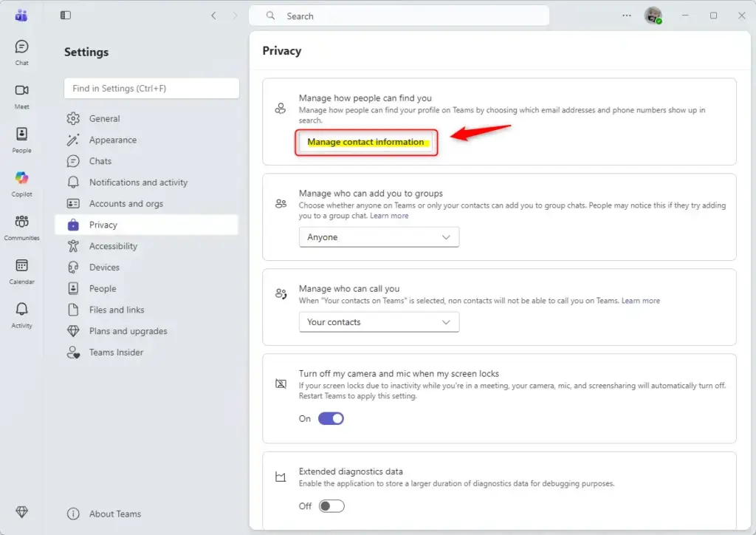Select the Privacy settings item
Screen dimensions: 756x535
(147, 225)
